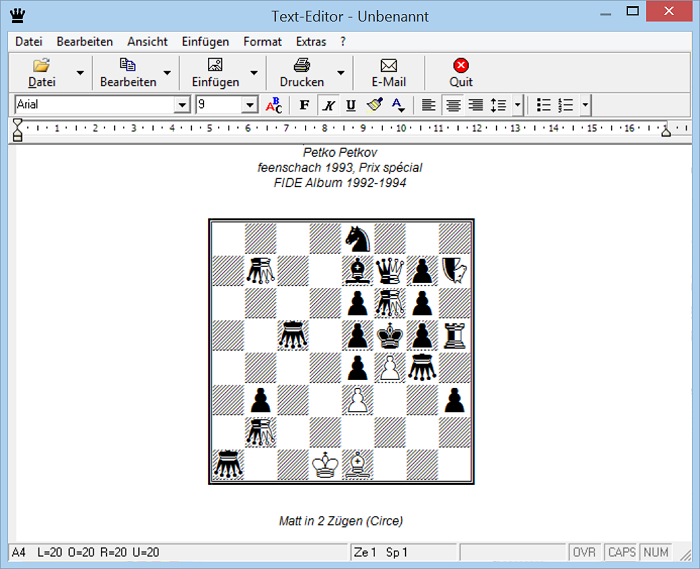This screenshot has height=569, width=700.
Task: Toggle bold formatting (F)
Action: [x=304, y=105]
